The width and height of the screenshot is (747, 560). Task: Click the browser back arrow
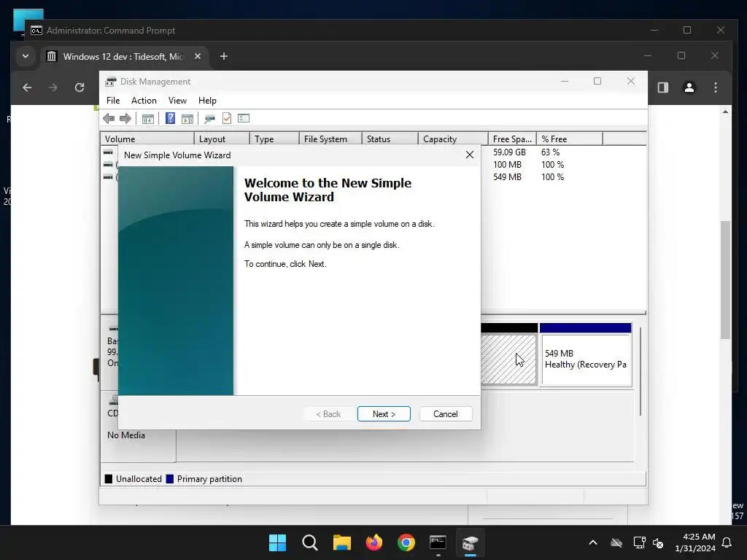[x=27, y=87]
